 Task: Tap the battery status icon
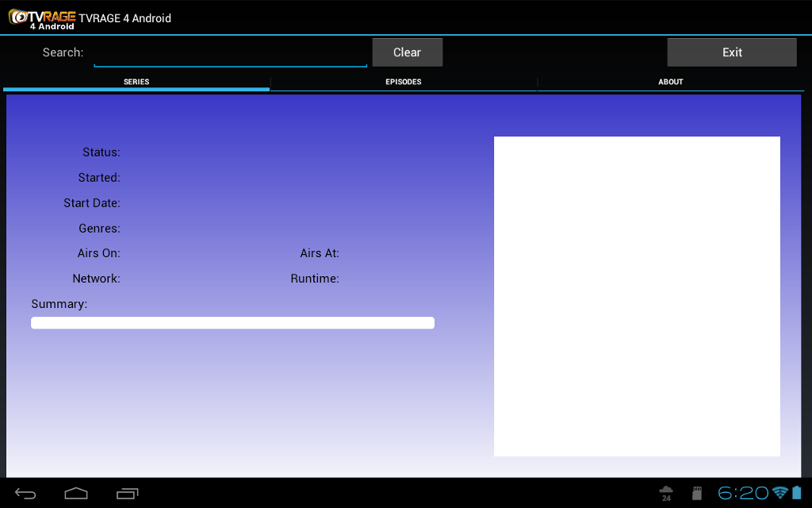(x=797, y=492)
